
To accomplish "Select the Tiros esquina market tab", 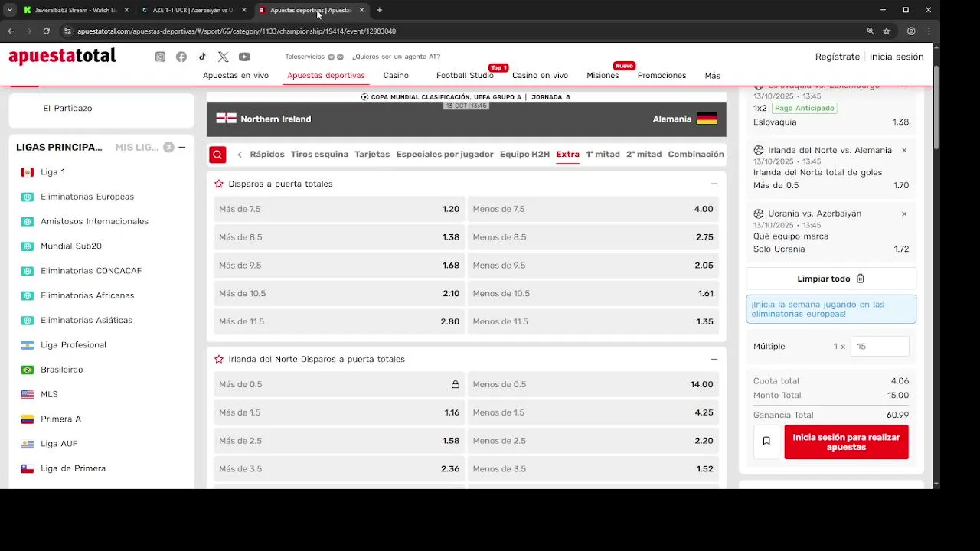I will (x=319, y=155).
